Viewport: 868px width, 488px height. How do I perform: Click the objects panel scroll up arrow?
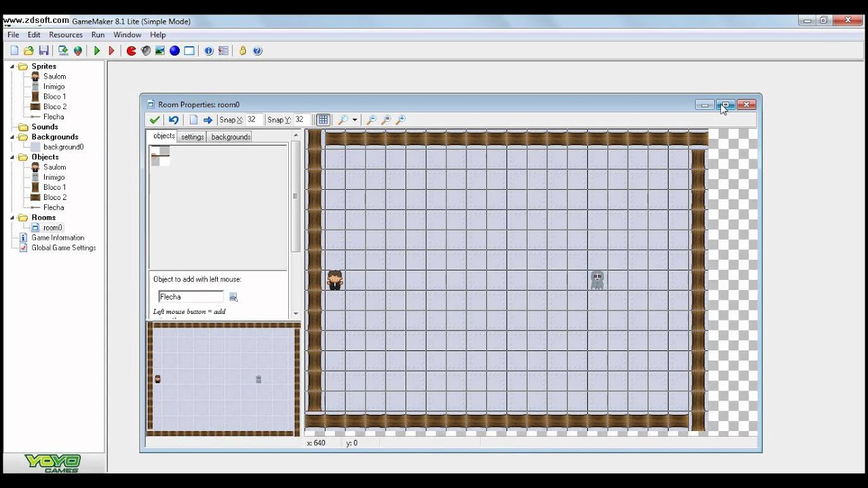coord(296,135)
